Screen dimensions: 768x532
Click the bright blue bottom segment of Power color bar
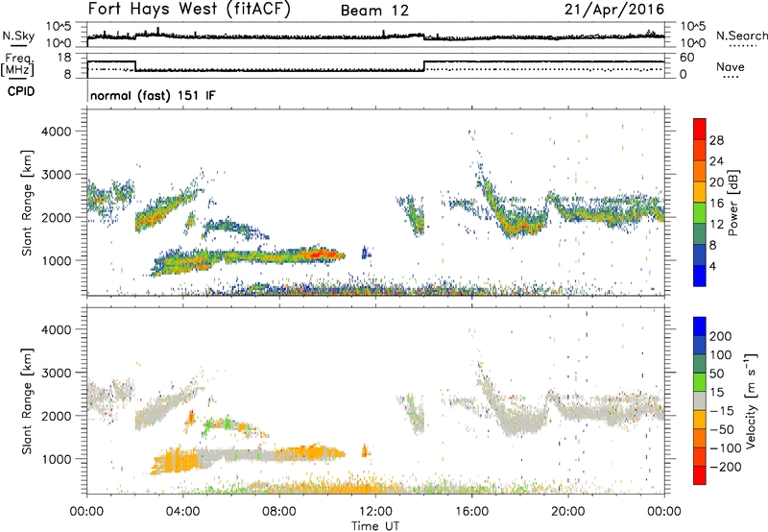tap(700, 276)
